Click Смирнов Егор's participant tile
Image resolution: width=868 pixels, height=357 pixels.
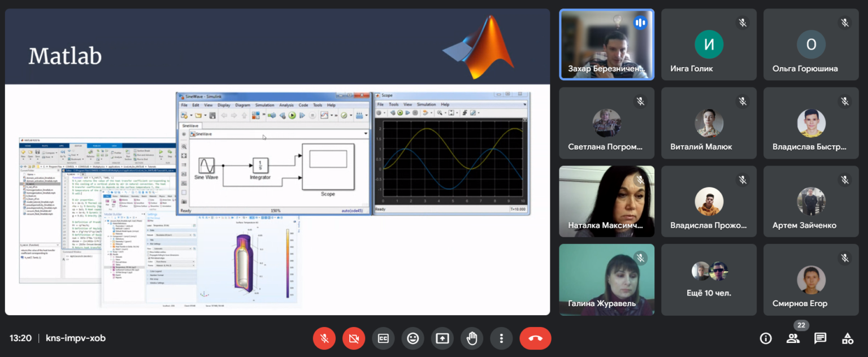pos(810,280)
